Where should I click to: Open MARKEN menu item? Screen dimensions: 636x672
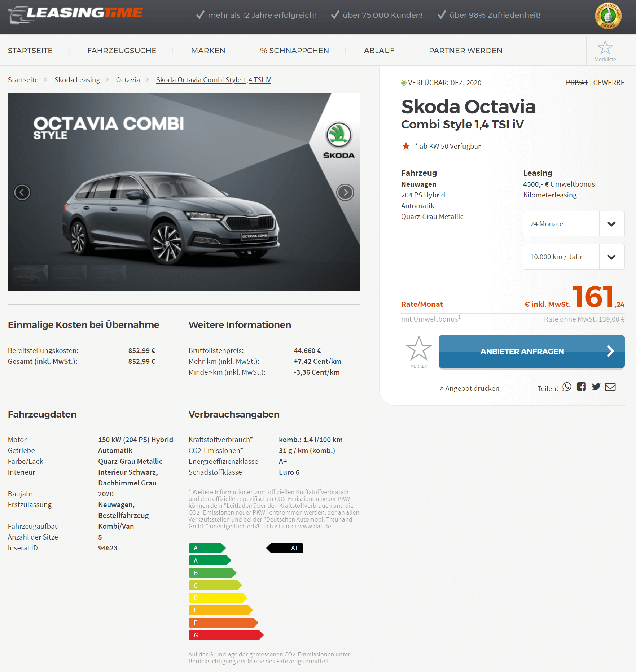pos(208,51)
